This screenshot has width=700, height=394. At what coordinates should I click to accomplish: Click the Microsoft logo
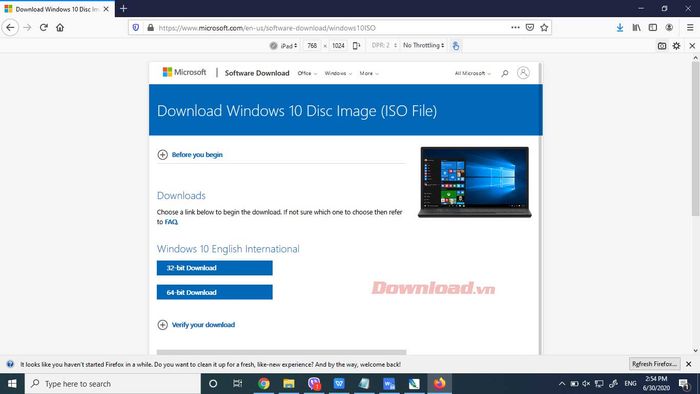point(184,72)
